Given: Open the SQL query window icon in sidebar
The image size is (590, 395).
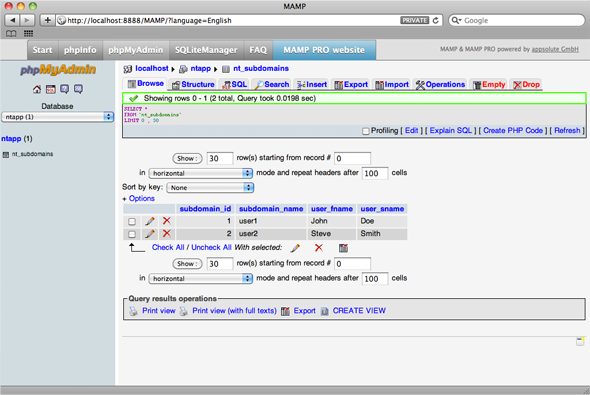Looking at the screenshot, I should click(51, 89).
